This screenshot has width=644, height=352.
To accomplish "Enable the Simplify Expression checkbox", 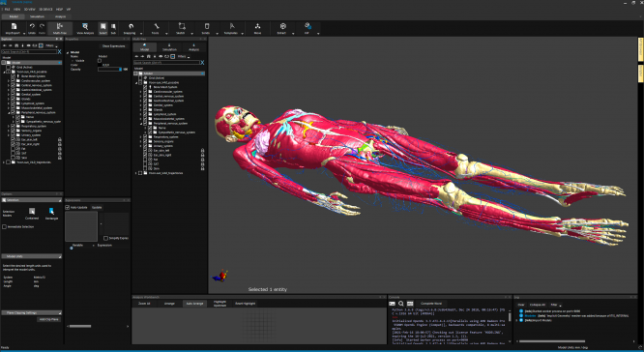I will pyautogui.click(x=105, y=238).
